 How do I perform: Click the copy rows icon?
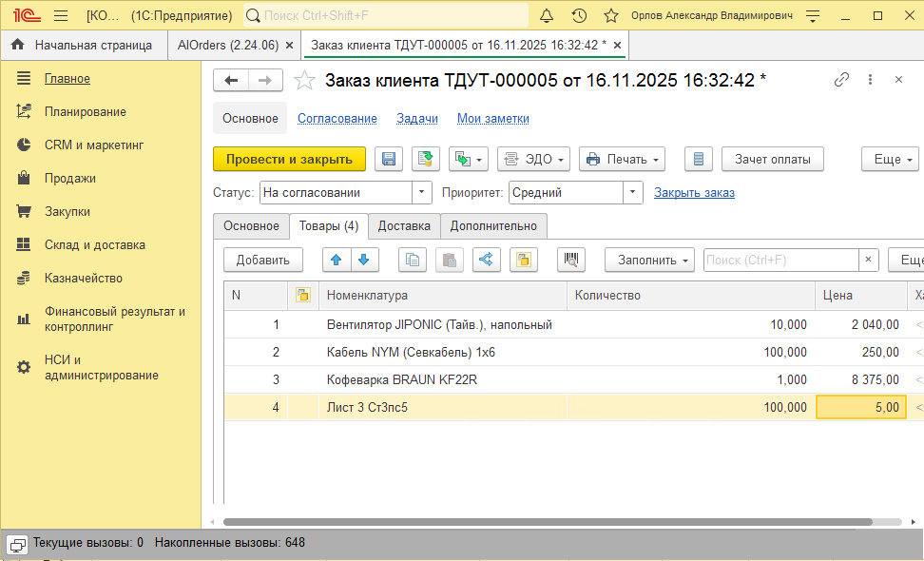click(x=413, y=260)
